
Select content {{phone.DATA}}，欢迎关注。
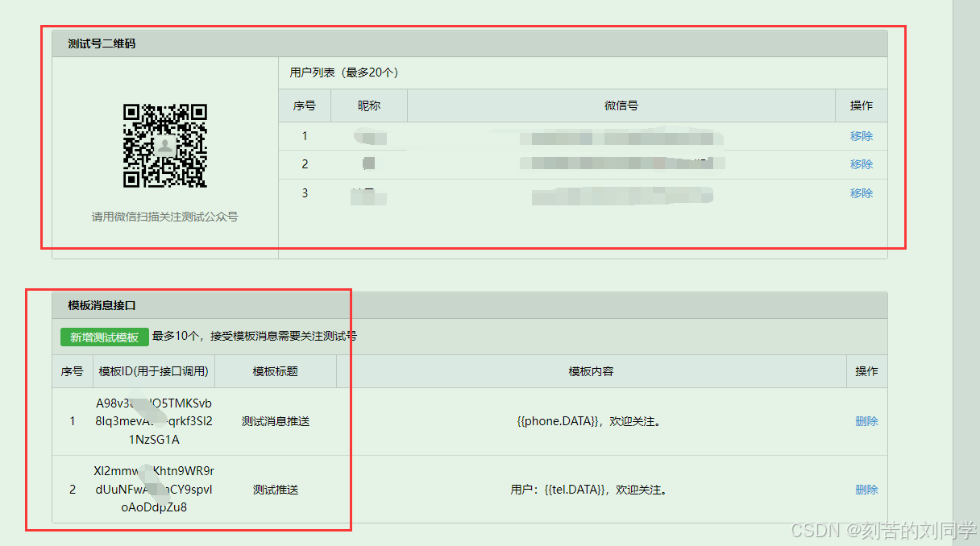[589, 421]
